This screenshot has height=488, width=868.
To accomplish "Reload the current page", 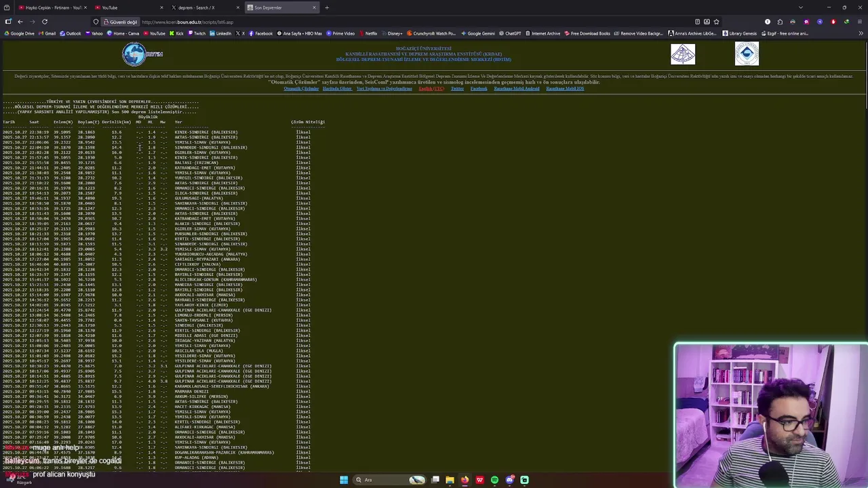I will point(45,22).
